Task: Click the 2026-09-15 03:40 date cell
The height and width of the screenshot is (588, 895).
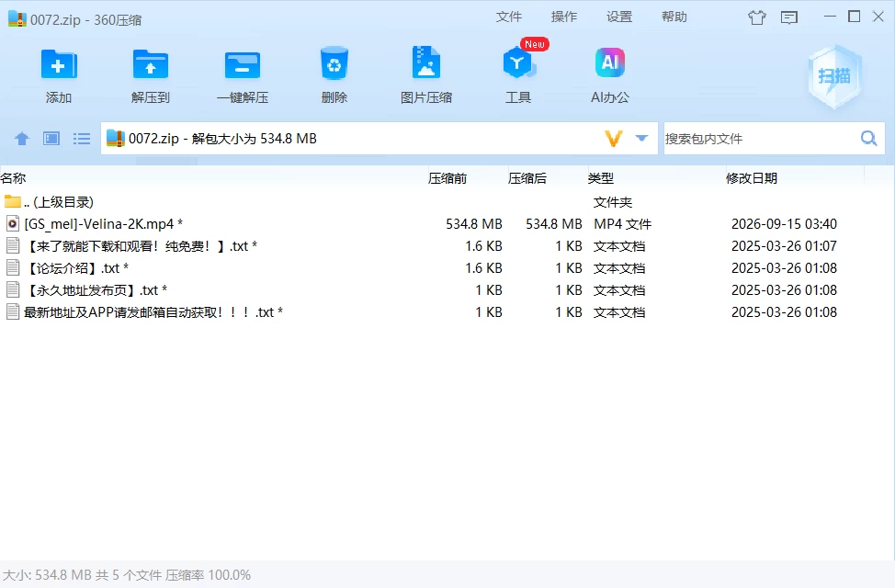Action: coord(784,224)
